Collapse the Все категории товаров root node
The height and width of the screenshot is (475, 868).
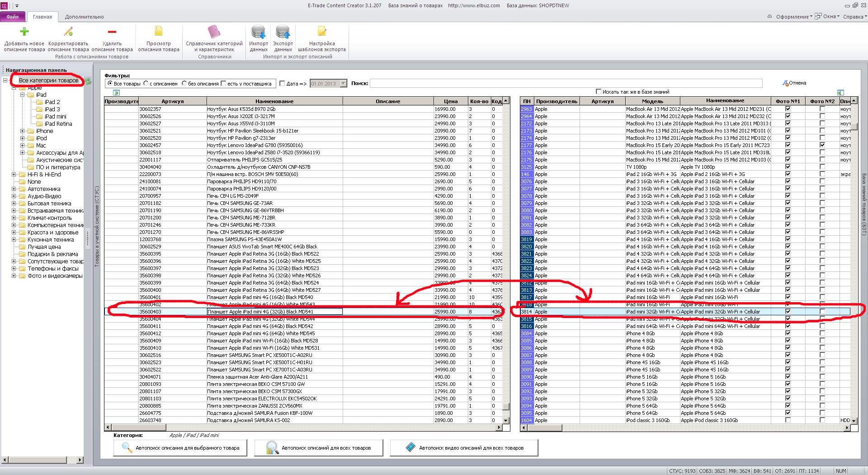5,81
